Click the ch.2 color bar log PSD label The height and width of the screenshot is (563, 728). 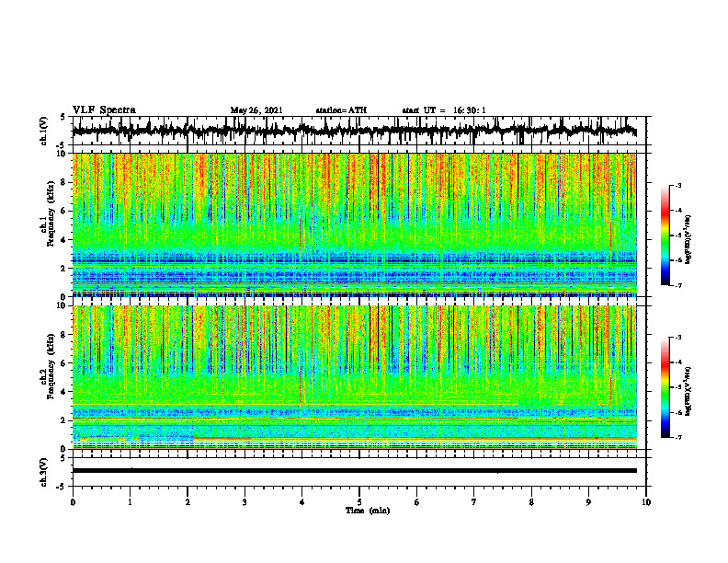coord(688,392)
